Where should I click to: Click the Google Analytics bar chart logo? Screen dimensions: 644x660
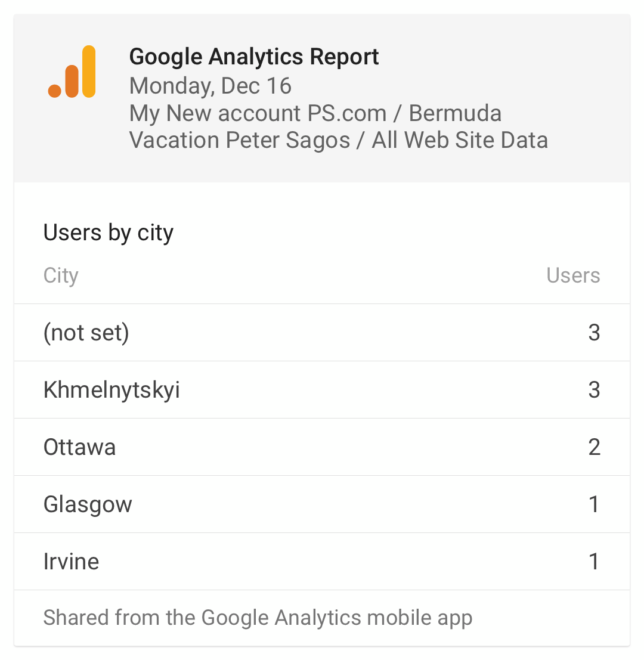(x=72, y=72)
